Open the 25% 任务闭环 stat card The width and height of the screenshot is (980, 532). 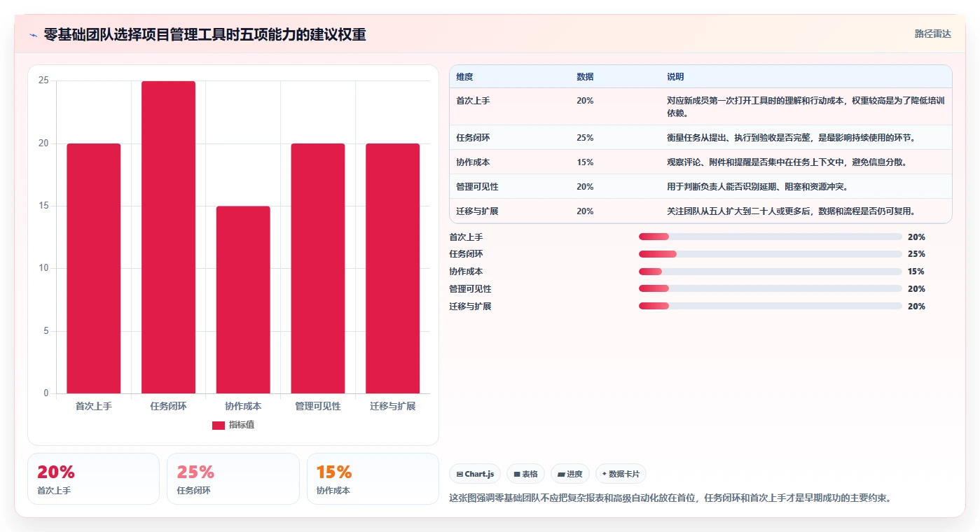[x=233, y=479]
